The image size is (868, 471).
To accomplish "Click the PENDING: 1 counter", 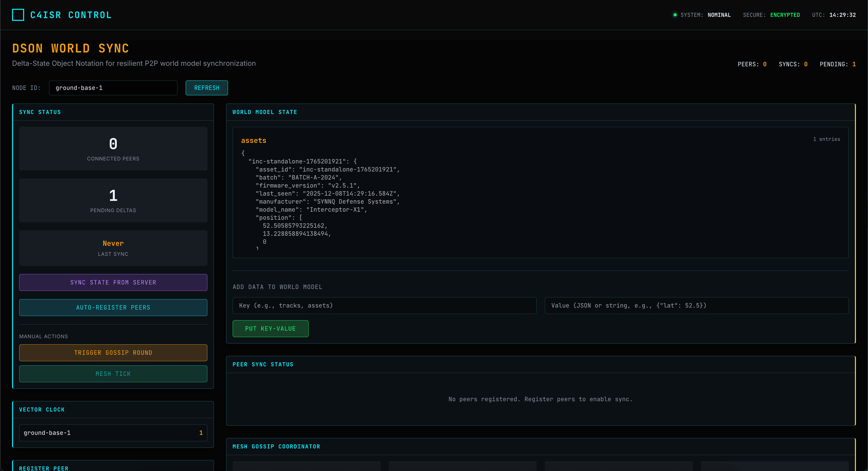I will (839, 64).
